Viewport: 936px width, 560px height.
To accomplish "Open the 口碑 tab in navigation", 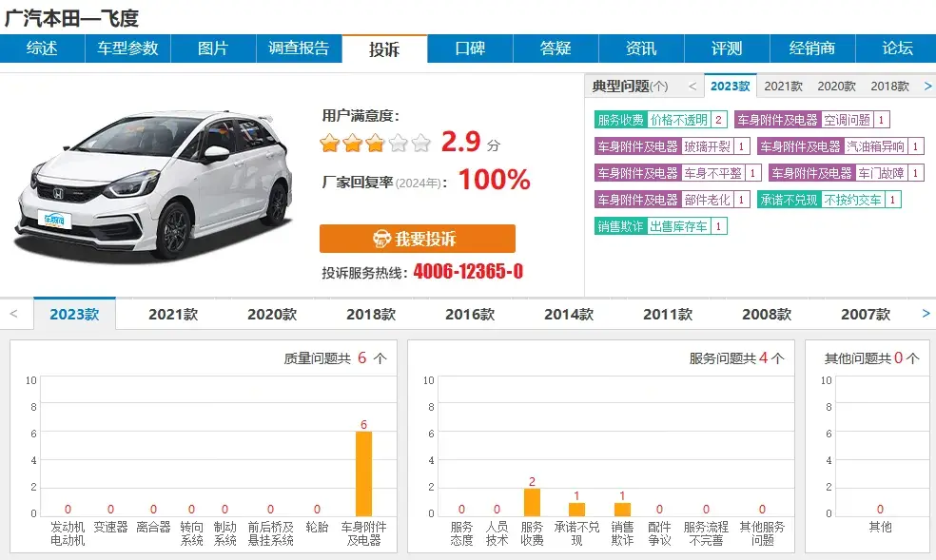I will 470,48.
